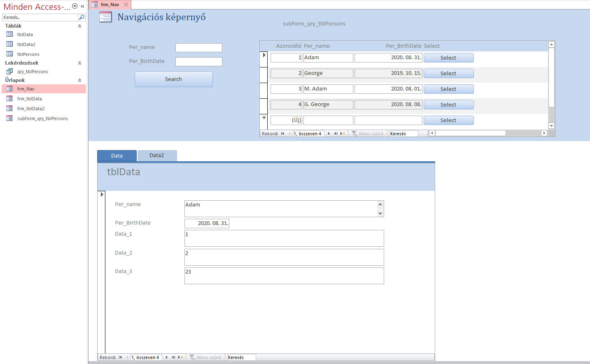Create new record in persons subform navigator
Screen dimensions: 590x364
(x=343, y=133)
